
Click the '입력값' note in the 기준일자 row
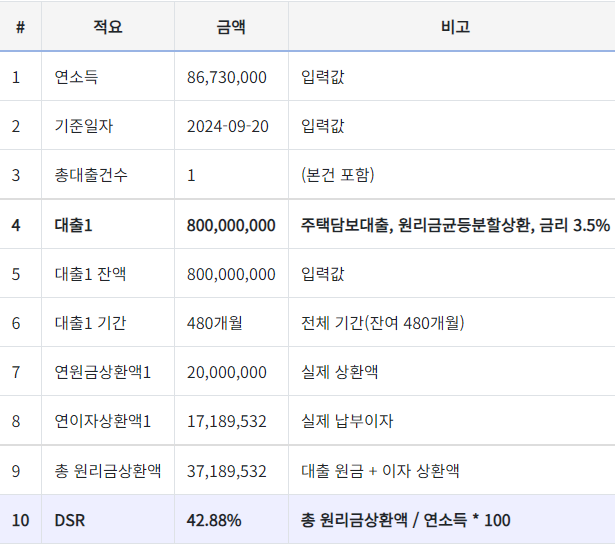pos(322,126)
